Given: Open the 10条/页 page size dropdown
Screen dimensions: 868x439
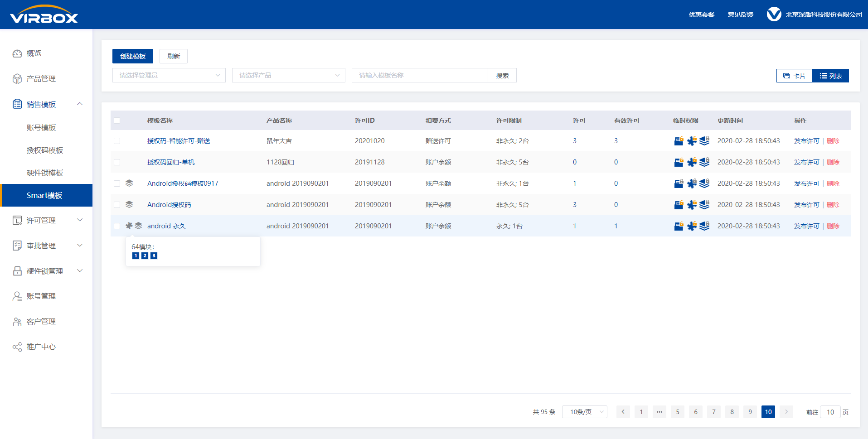Looking at the screenshot, I should coord(585,412).
